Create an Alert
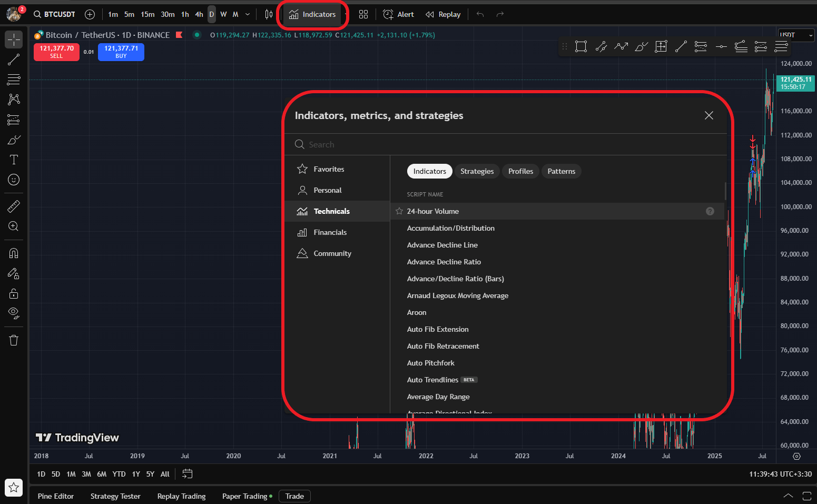Viewport: 817px width, 504px height. pyautogui.click(x=398, y=14)
